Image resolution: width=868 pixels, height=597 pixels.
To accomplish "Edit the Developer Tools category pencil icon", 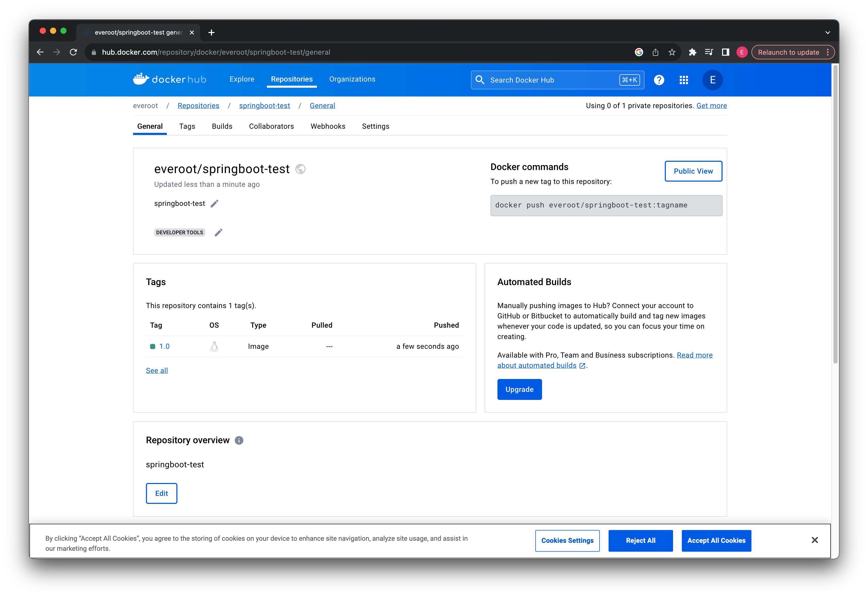I will point(219,232).
